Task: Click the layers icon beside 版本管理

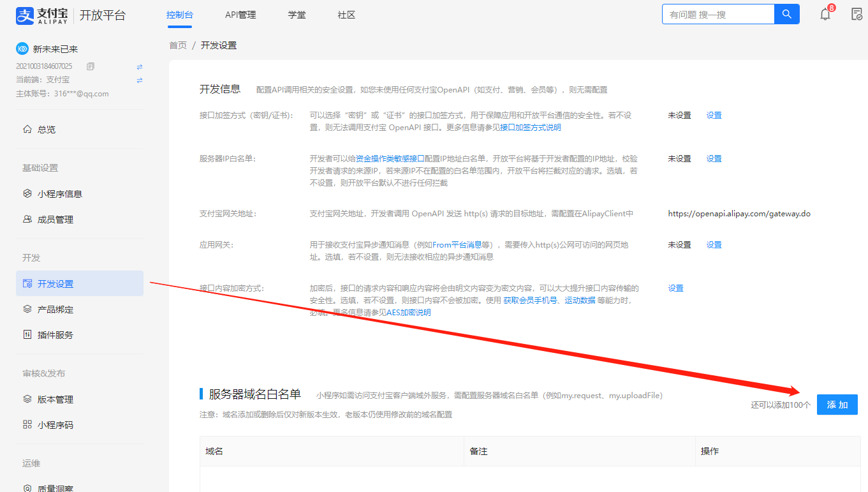Action: 27,399
